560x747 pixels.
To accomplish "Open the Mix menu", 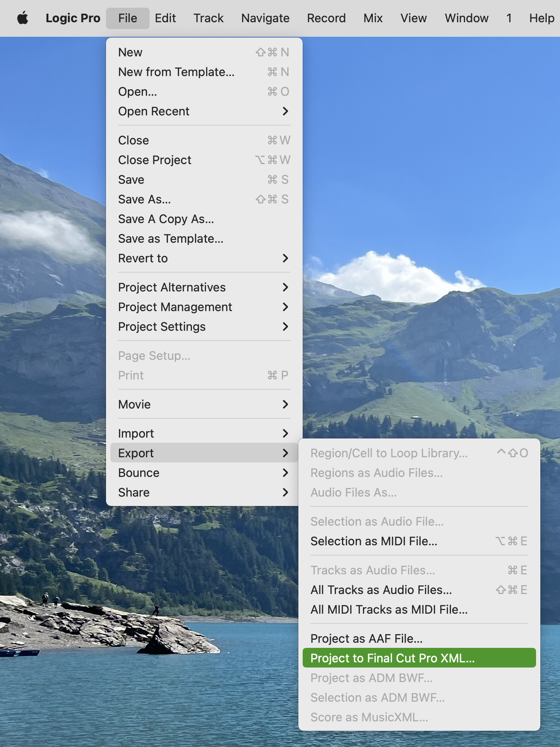I will pyautogui.click(x=373, y=18).
